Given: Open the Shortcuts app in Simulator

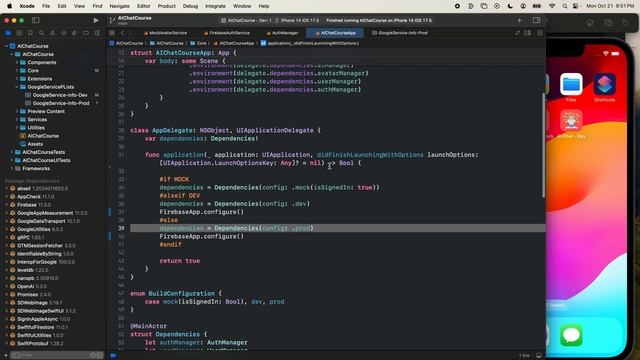Looking at the screenshot, I should point(604,84).
